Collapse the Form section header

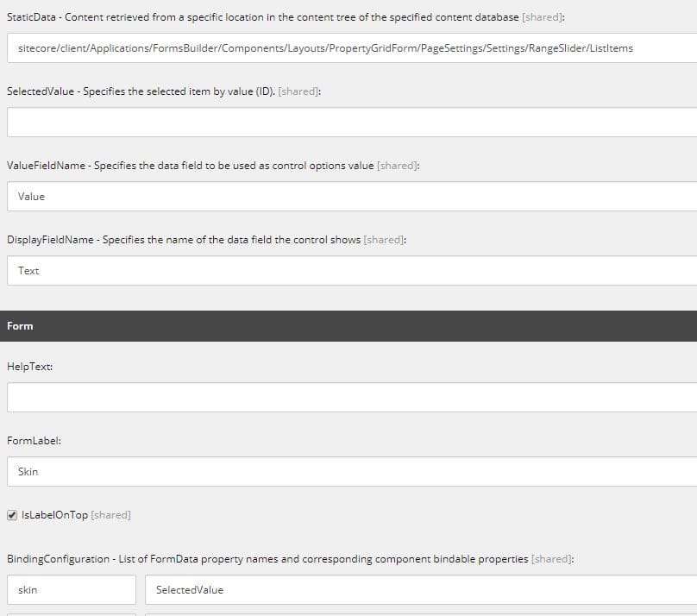[x=348, y=326]
